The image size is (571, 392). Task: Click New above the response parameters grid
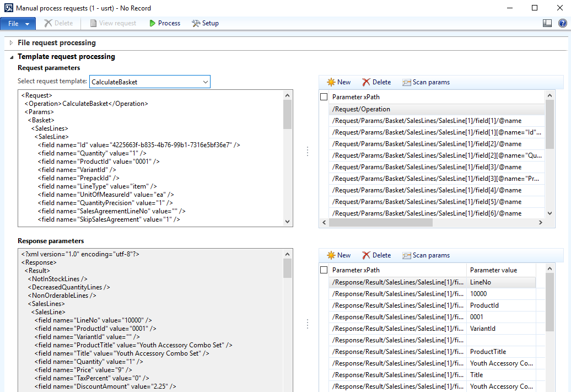tap(338, 255)
